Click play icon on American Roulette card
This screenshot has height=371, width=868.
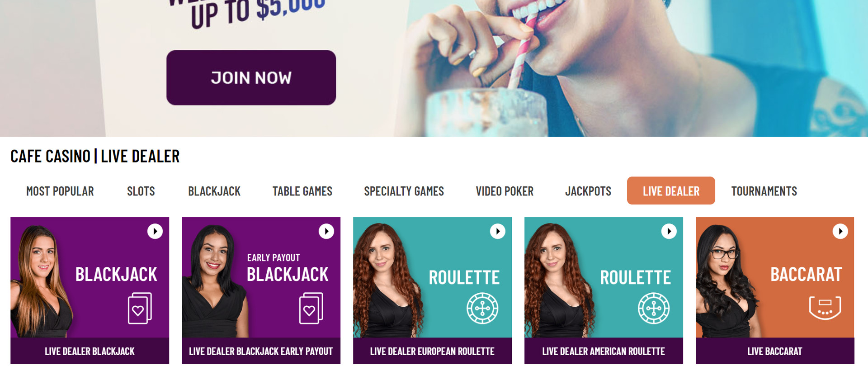(x=669, y=231)
